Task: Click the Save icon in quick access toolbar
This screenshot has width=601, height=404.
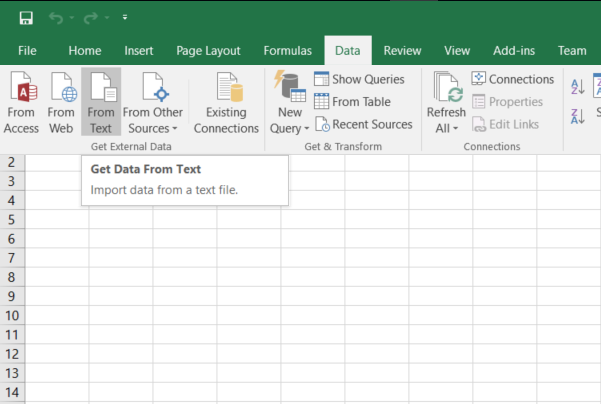Action: point(26,18)
